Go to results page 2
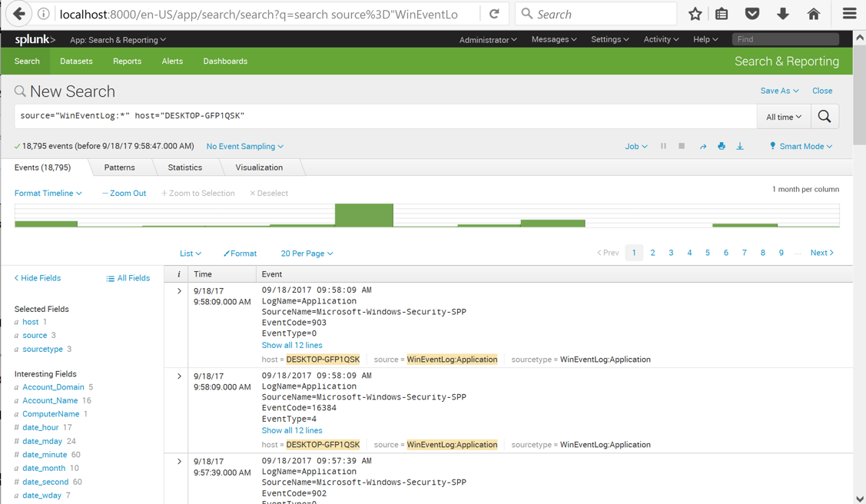 (652, 253)
